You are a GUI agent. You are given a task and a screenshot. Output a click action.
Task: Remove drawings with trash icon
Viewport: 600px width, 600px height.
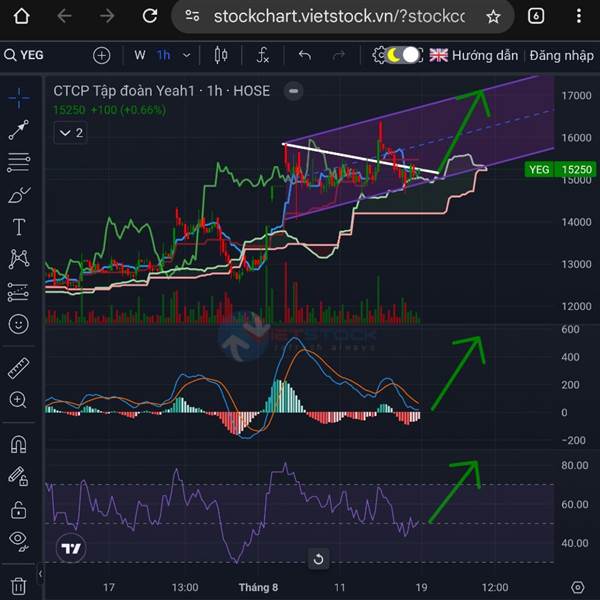point(18,586)
